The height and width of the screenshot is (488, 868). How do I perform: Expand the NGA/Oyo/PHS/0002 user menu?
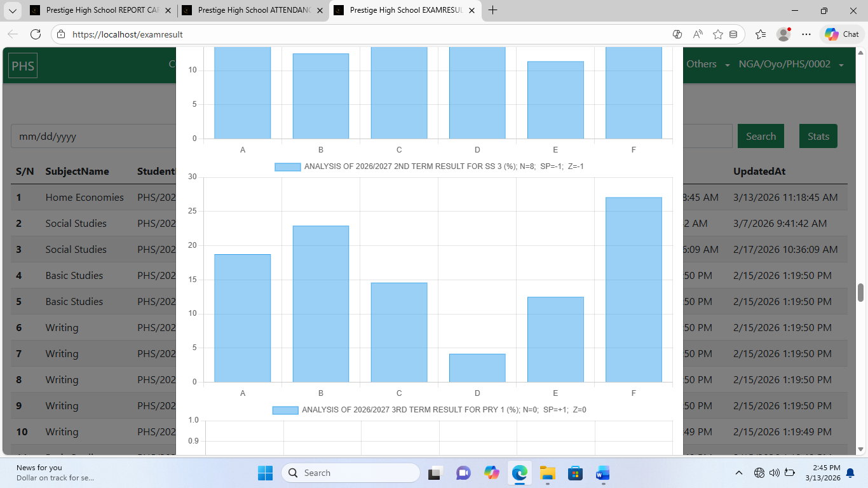click(790, 64)
